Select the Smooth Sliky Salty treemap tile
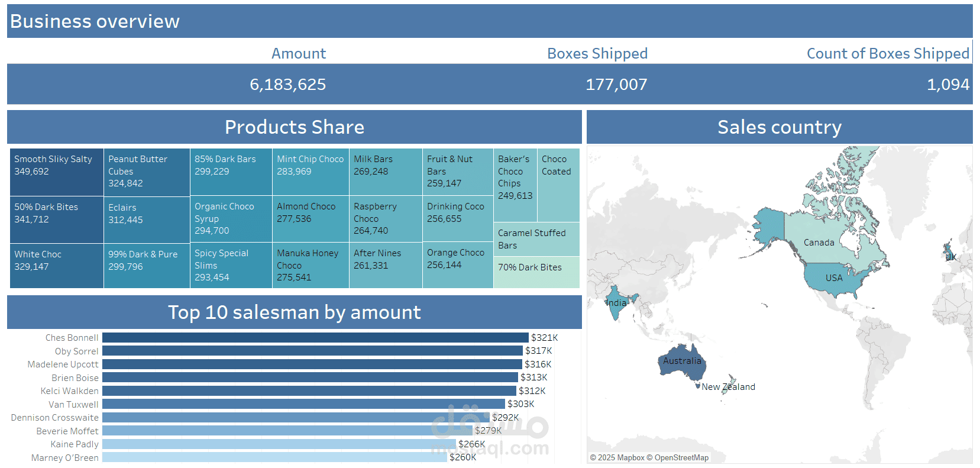 [57, 172]
